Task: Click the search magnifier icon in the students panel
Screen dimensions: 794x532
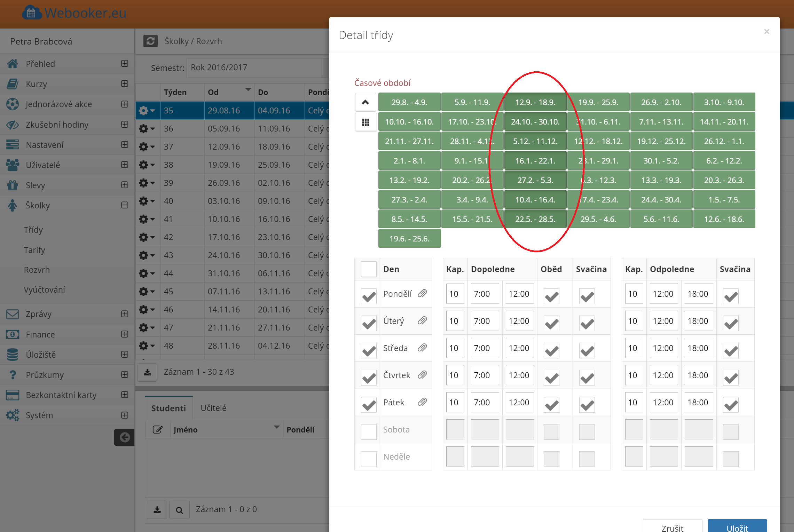Action: click(x=179, y=510)
